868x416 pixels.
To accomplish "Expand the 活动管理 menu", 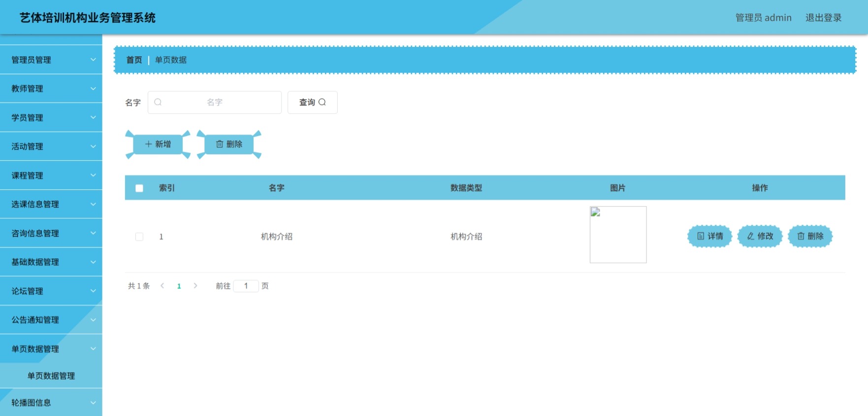I will point(51,146).
